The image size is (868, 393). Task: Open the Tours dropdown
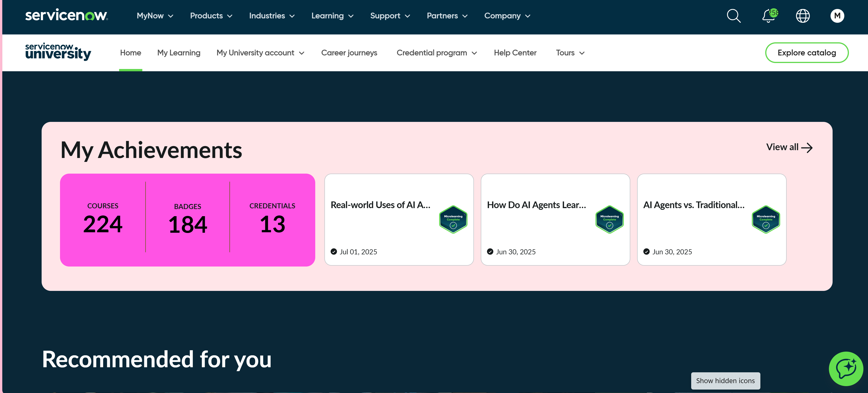coord(570,53)
